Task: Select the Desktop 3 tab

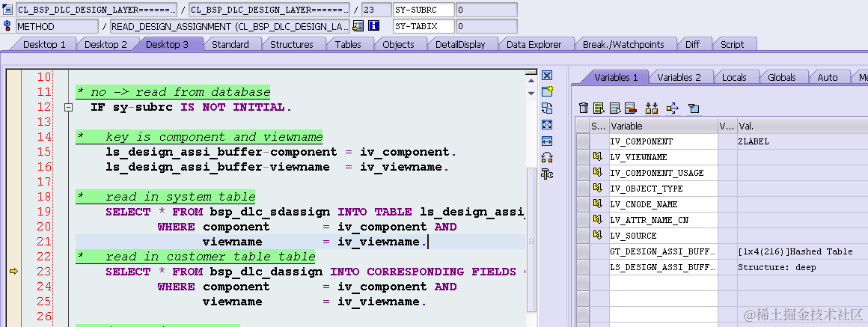Action: pos(167,44)
